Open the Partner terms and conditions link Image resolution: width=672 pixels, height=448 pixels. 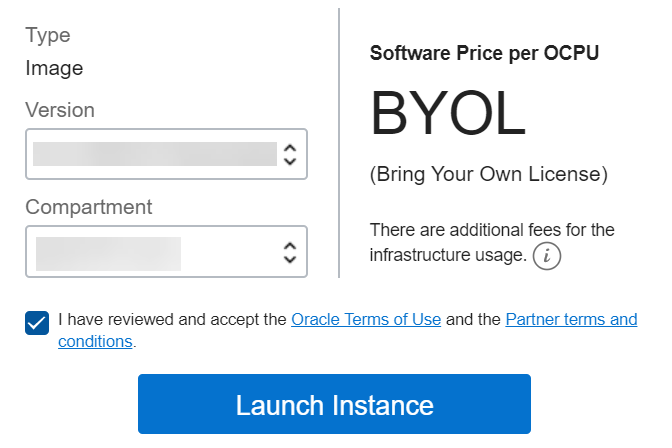point(571,320)
